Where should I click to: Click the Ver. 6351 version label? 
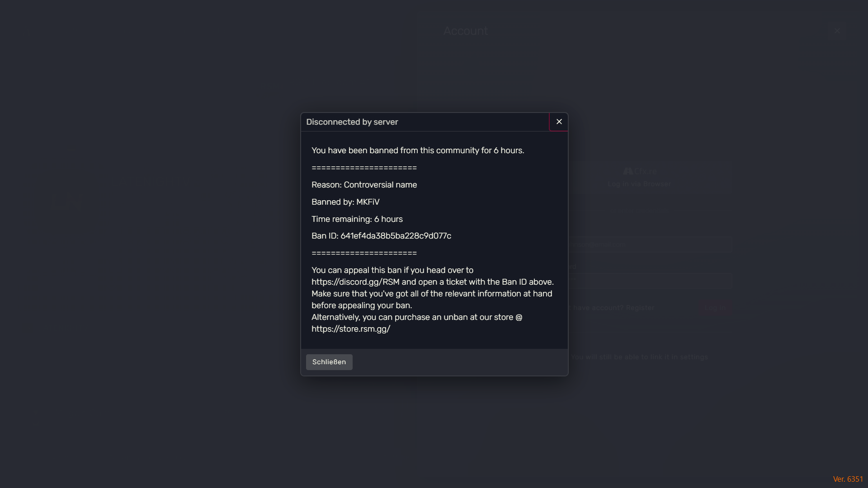click(x=848, y=479)
